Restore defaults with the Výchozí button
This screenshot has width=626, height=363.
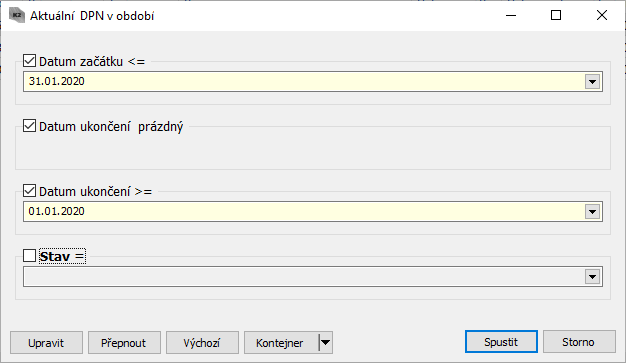pyautogui.click(x=202, y=343)
